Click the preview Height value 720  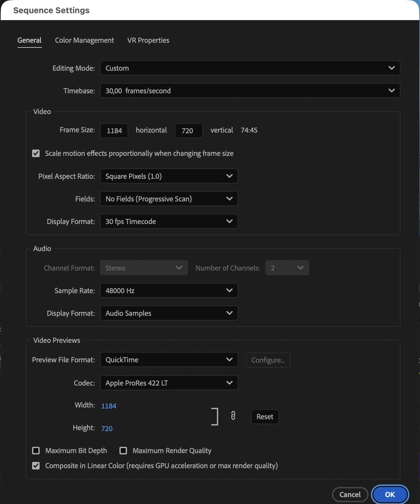107,428
